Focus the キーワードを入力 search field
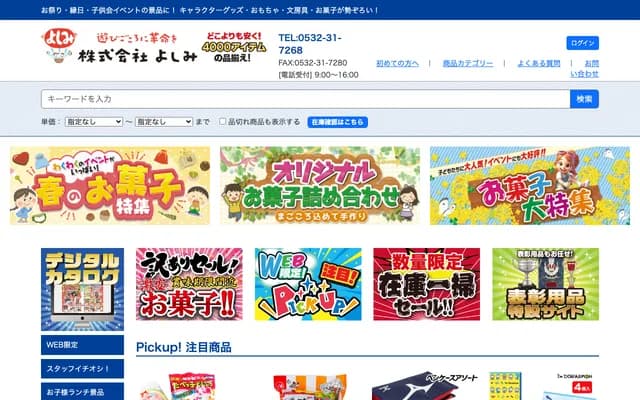This screenshot has height=400, width=640. [305, 99]
